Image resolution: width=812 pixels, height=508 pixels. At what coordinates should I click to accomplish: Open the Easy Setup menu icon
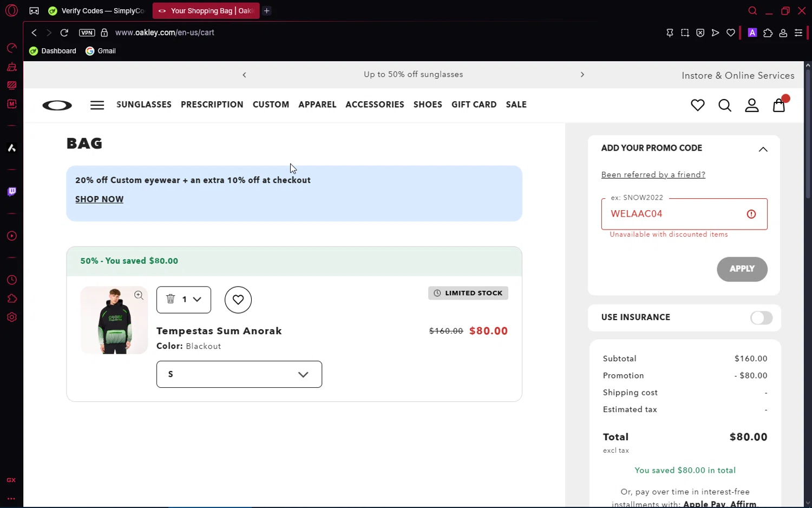pos(798,32)
